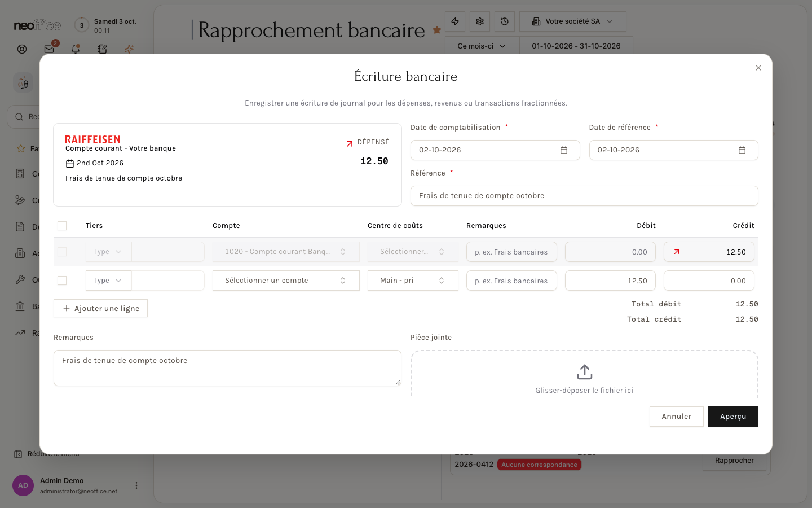This screenshot has width=812, height=508.
Task: Click the trending-up chart icon in sidebar
Action: pyautogui.click(x=20, y=332)
